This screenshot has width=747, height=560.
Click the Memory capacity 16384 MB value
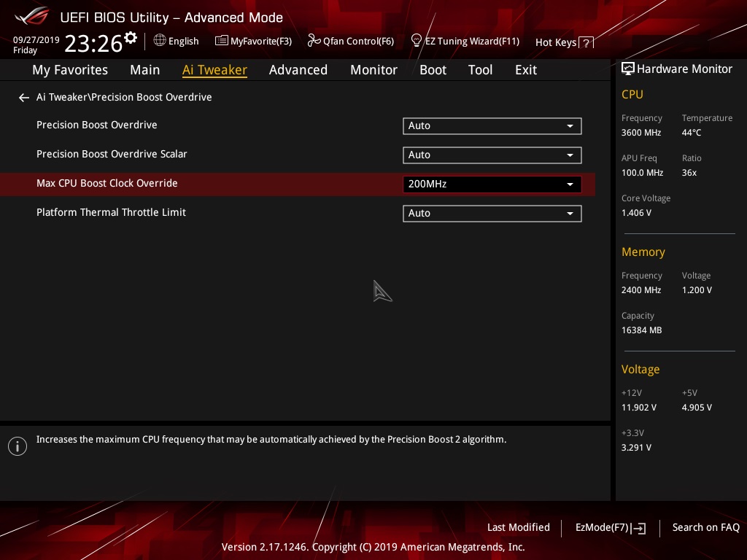point(642,330)
